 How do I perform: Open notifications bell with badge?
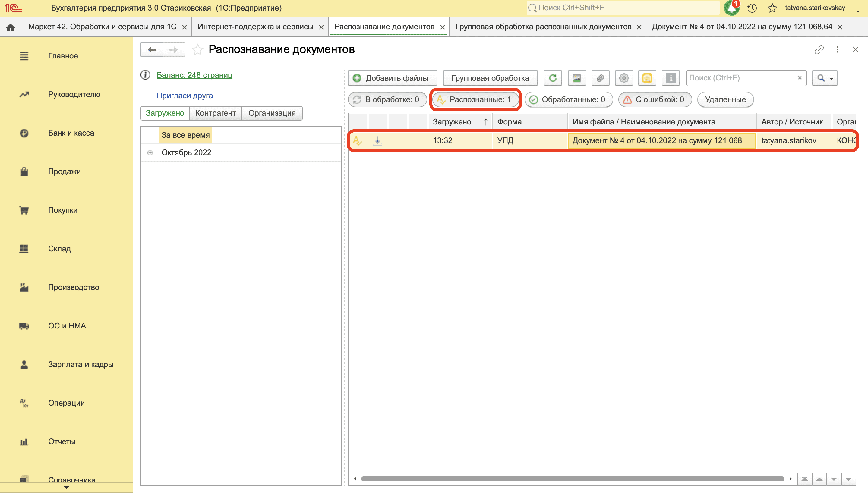(731, 8)
